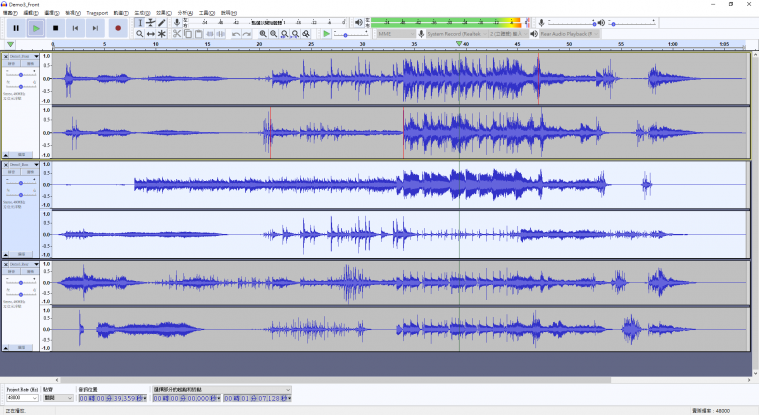Mute the first track Demo3_Front
The image size is (759, 415).
12,63
